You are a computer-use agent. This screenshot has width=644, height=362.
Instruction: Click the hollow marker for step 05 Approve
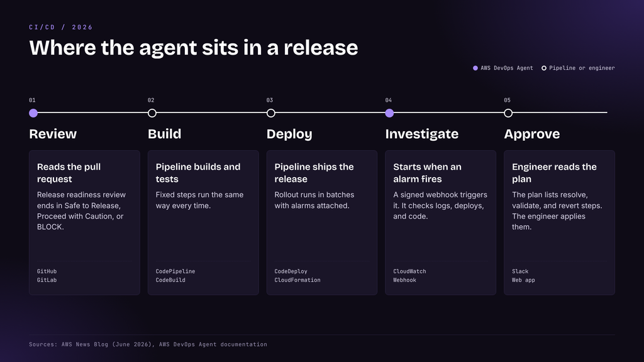[508, 113]
